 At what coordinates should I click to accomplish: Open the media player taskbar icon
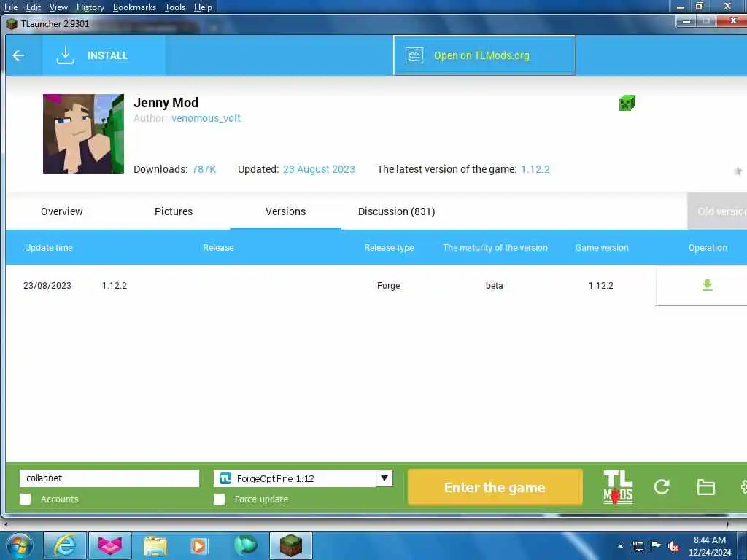(x=198, y=545)
